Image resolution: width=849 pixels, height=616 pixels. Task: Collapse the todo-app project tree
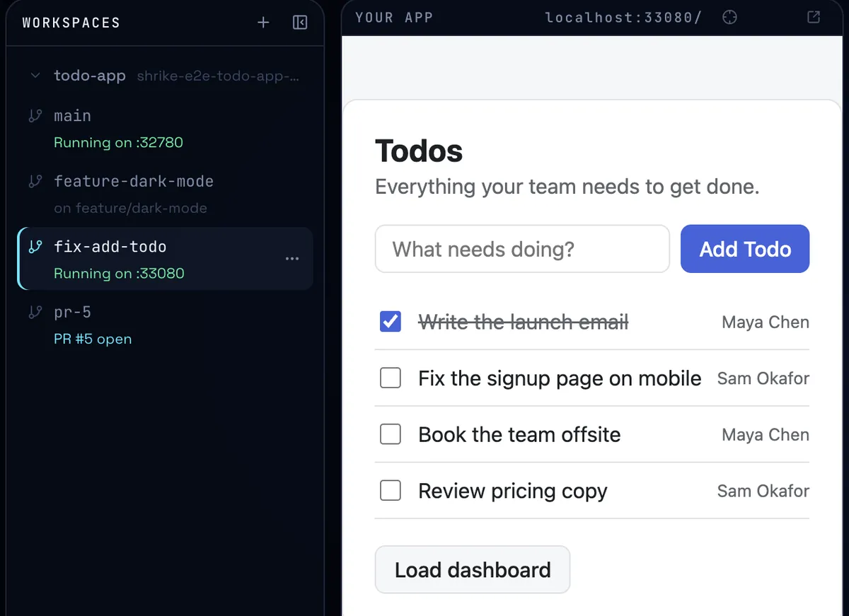coord(35,76)
